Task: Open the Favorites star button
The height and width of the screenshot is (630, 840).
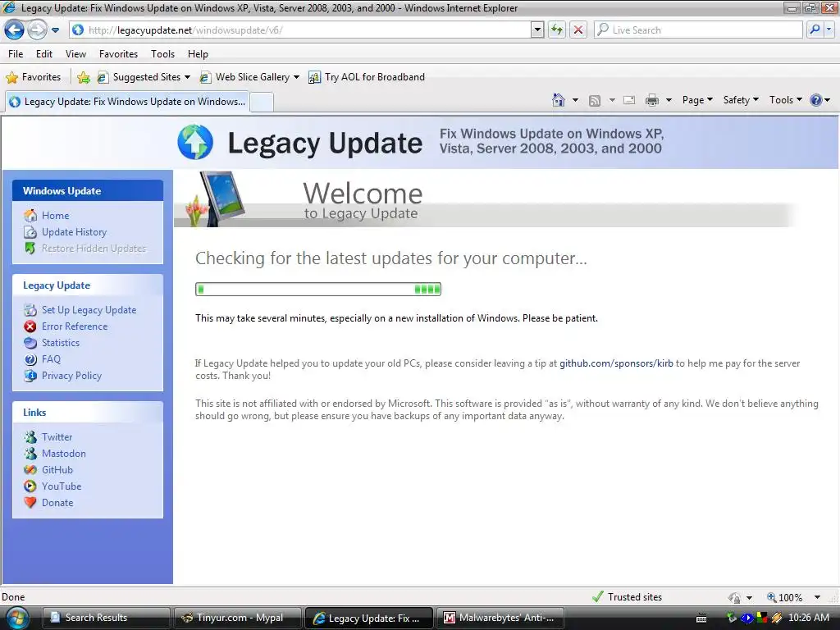Action: (x=33, y=77)
